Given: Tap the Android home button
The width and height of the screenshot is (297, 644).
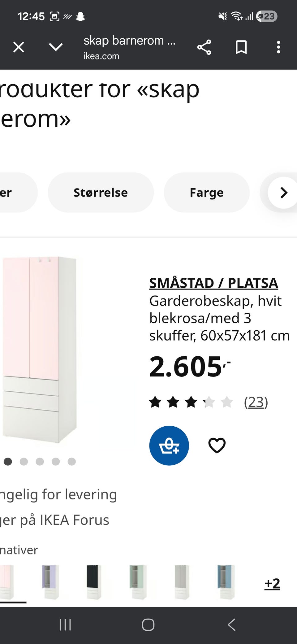Looking at the screenshot, I should tap(148, 624).
